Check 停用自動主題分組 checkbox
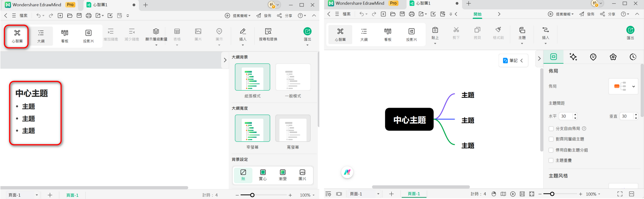 [551, 150]
